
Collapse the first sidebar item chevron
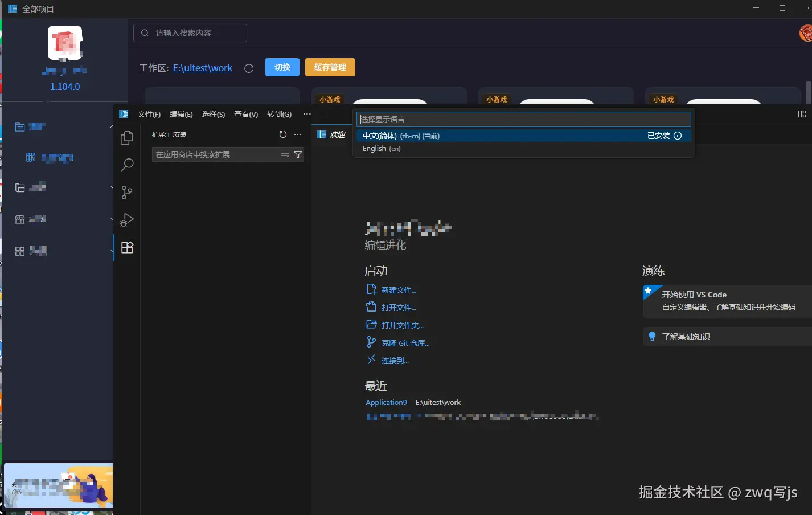tap(111, 127)
